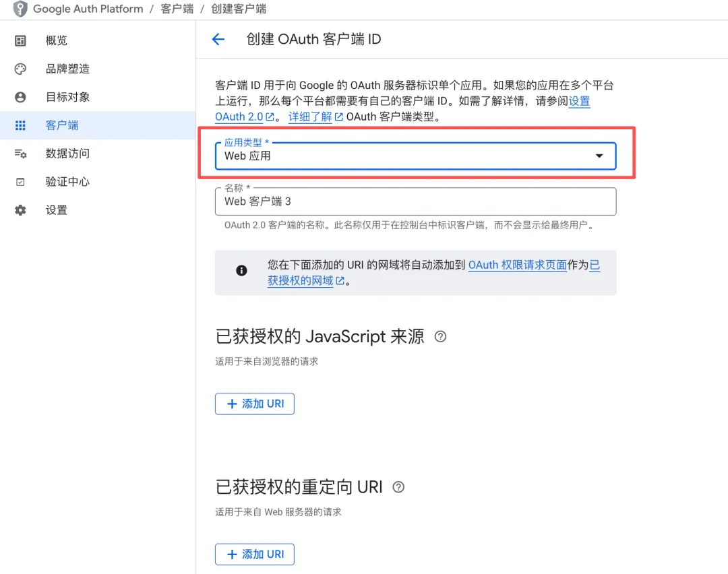Click the 品牌塑造 palette icon
Viewport: 728px width, 574px height.
[20, 69]
